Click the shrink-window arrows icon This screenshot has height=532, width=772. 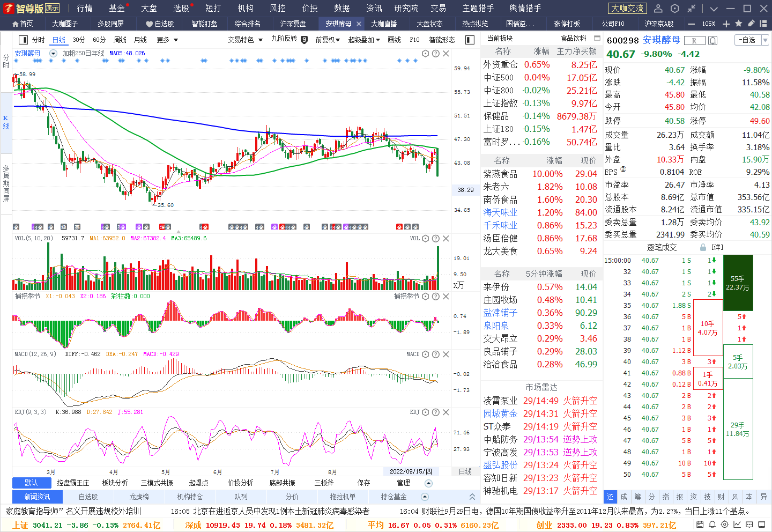pos(692,9)
